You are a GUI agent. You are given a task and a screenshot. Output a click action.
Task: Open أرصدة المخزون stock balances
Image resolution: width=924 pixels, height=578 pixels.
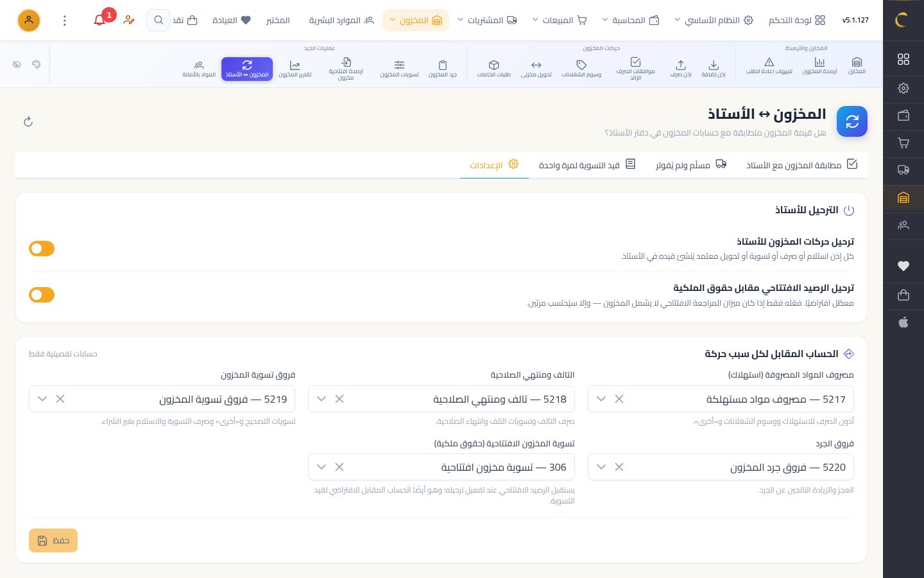point(819,67)
